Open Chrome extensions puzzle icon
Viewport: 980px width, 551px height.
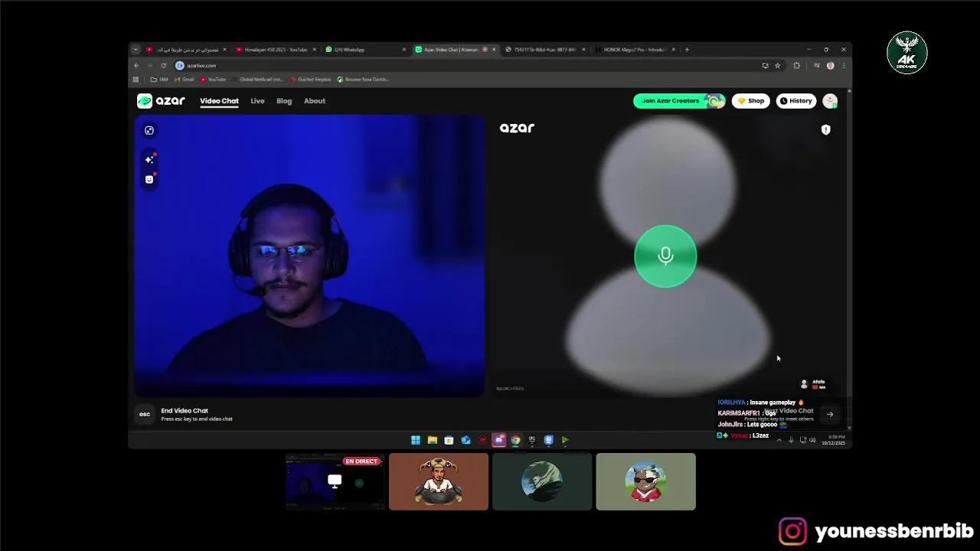click(x=796, y=66)
